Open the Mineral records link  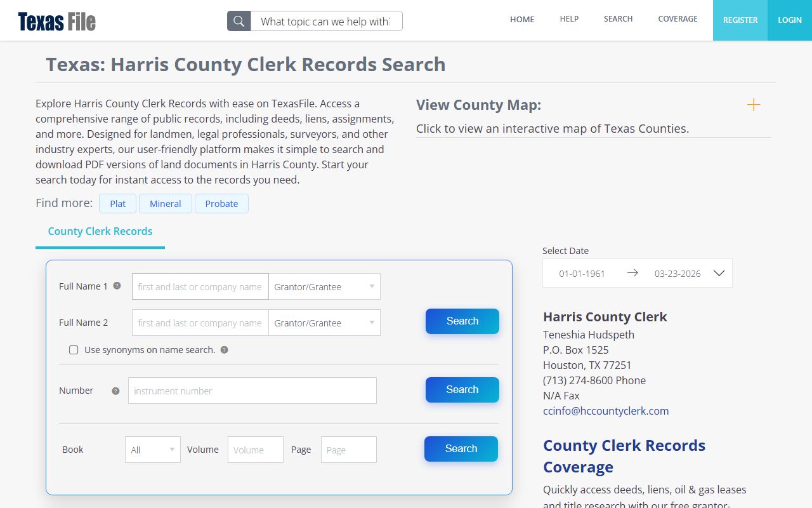[x=166, y=204]
